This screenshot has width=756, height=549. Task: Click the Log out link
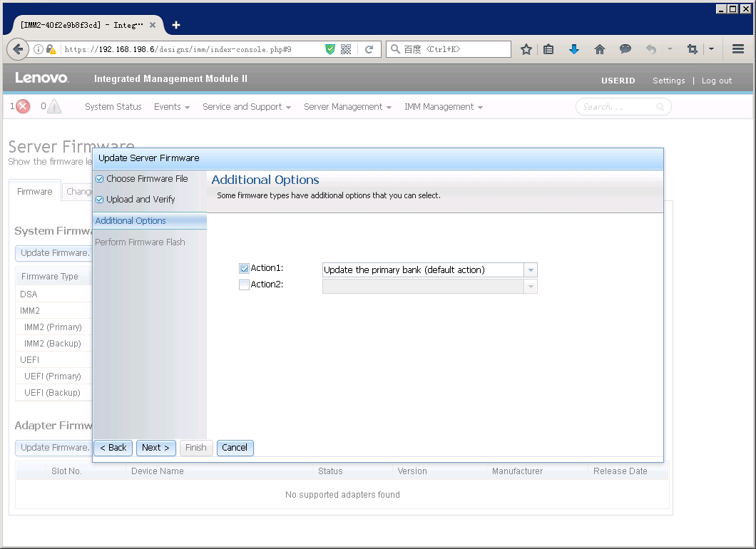point(716,81)
